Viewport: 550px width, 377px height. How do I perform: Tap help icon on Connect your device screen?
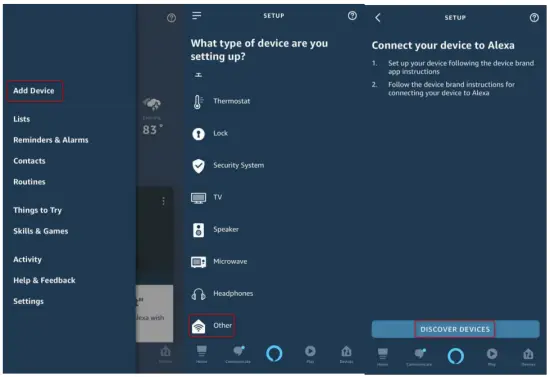(x=534, y=18)
